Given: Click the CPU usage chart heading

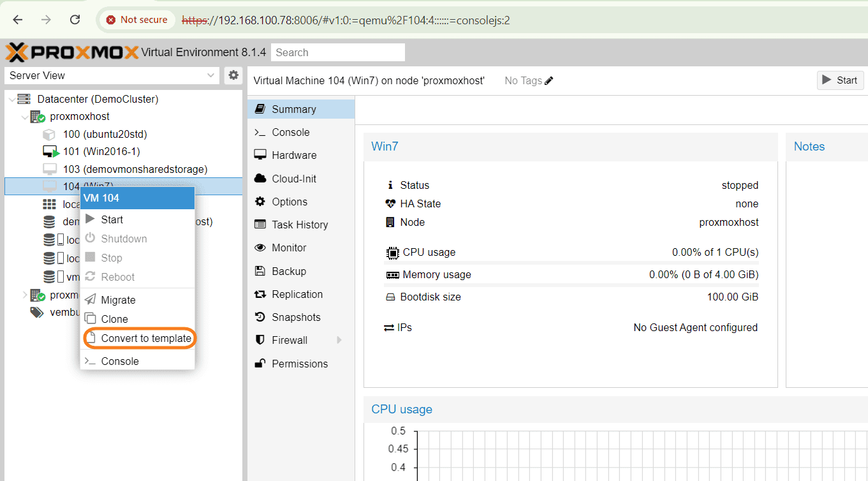Looking at the screenshot, I should point(402,409).
